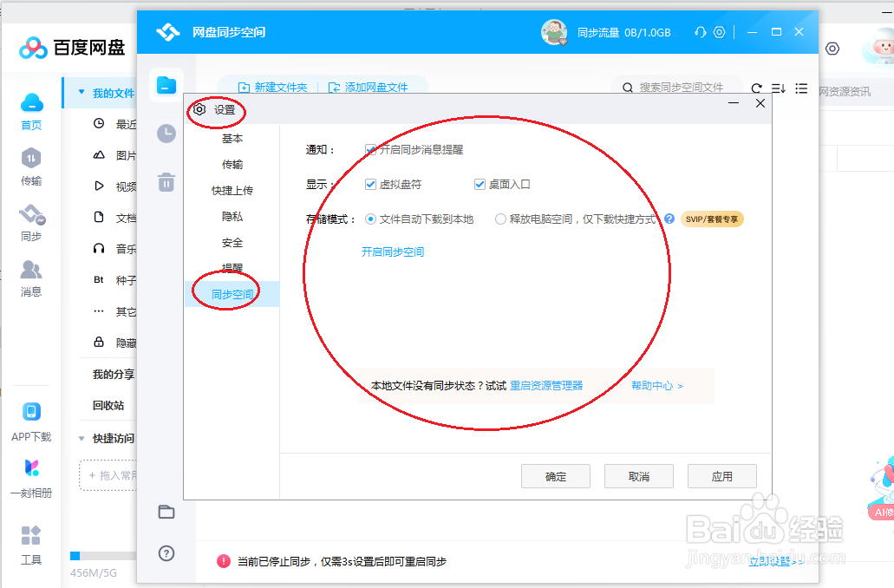Click the SVIP/套餐专享 badge

coord(712,219)
